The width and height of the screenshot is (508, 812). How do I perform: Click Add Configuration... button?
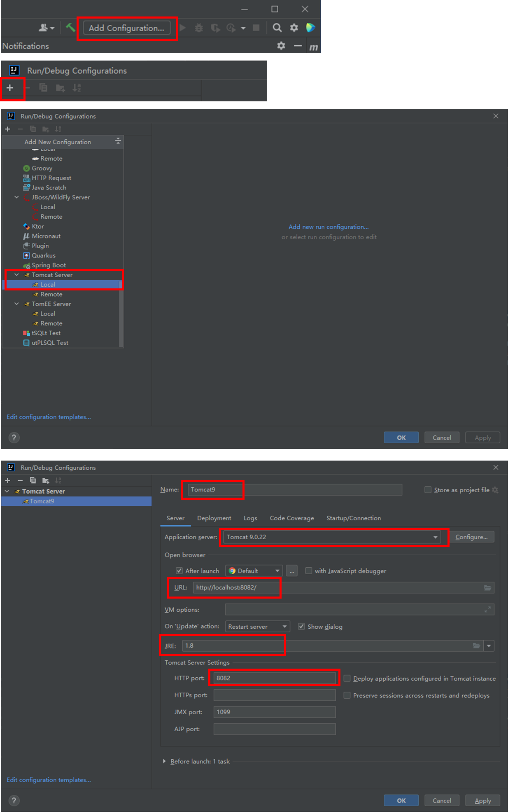pos(126,28)
